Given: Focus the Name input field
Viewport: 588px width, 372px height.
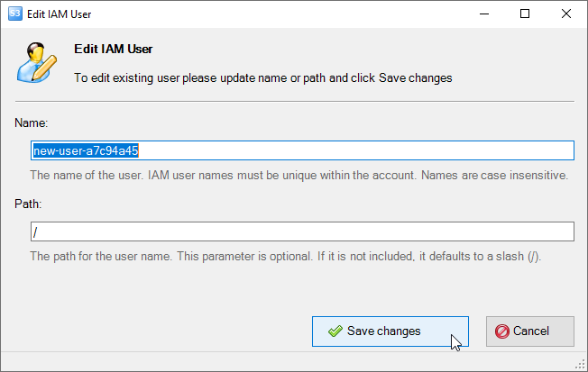Looking at the screenshot, I should coord(302,150).
